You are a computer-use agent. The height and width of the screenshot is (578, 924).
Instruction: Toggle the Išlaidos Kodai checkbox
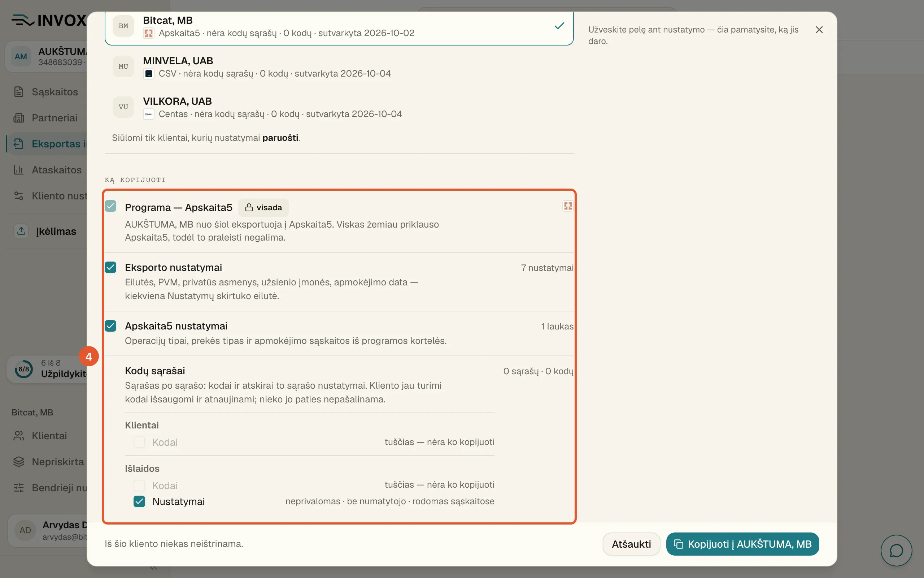click(x=139, y=486)
